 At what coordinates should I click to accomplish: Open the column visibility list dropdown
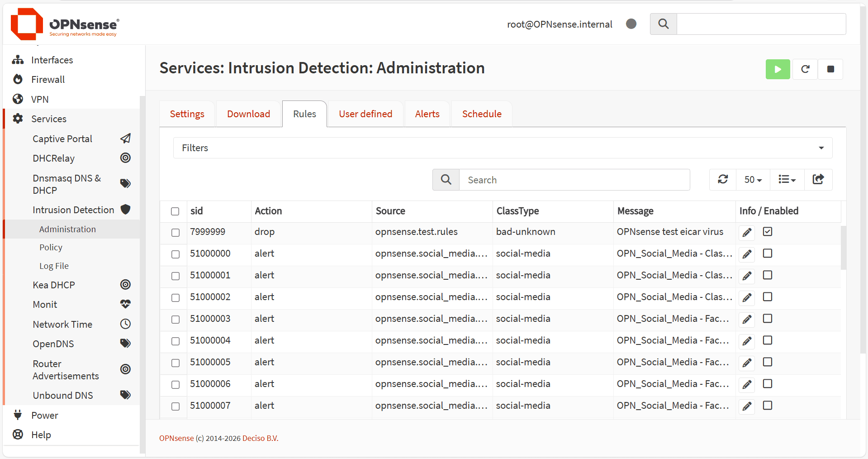787,180
